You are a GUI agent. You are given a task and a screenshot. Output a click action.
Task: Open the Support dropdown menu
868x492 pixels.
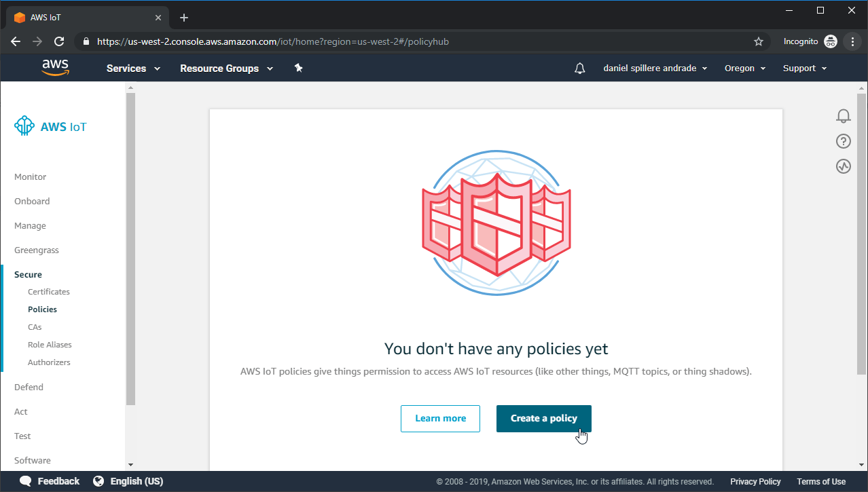(805, 69)
